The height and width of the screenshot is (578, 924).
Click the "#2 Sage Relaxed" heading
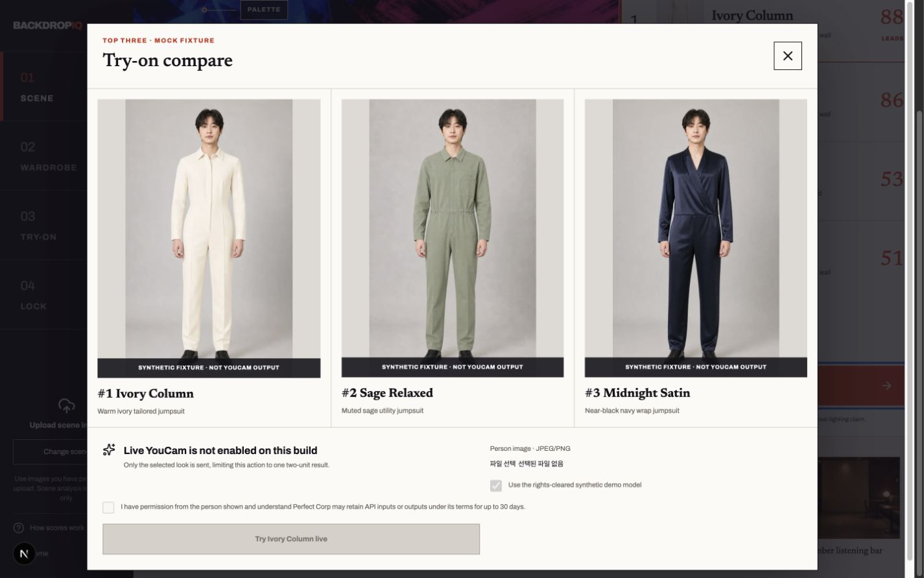tap(387, 393)
